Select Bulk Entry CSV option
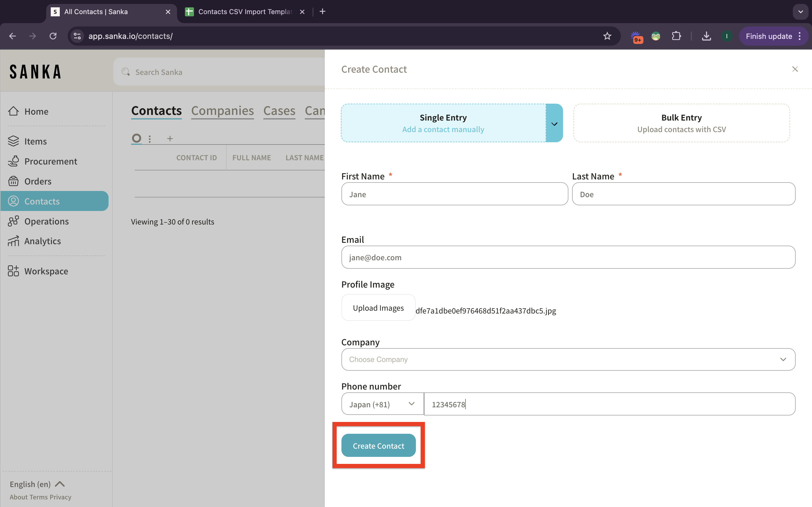 coord(681,123)
